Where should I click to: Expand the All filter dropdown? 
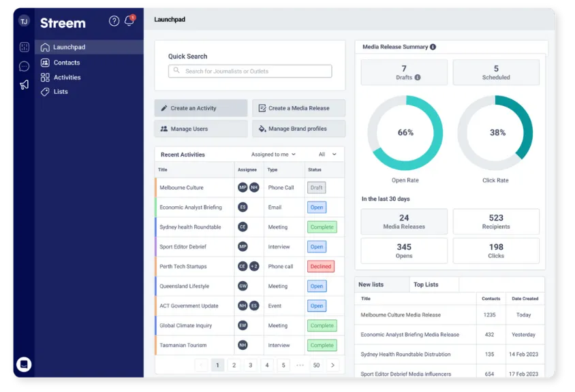[x=327, y=154]
